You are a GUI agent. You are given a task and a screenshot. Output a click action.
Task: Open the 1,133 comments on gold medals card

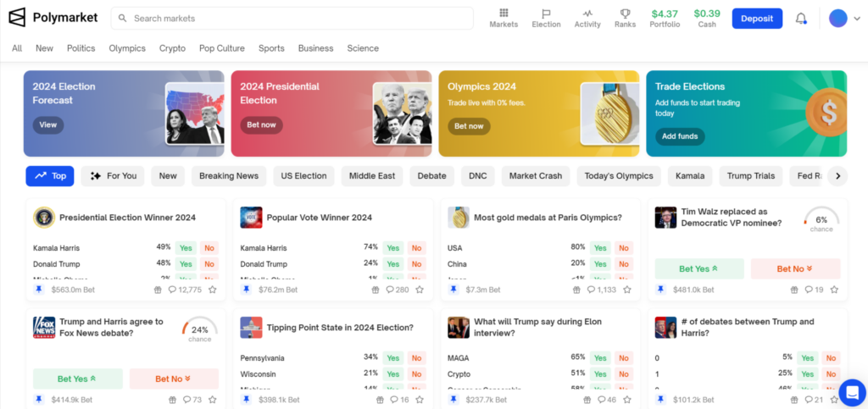pos(601,290)
